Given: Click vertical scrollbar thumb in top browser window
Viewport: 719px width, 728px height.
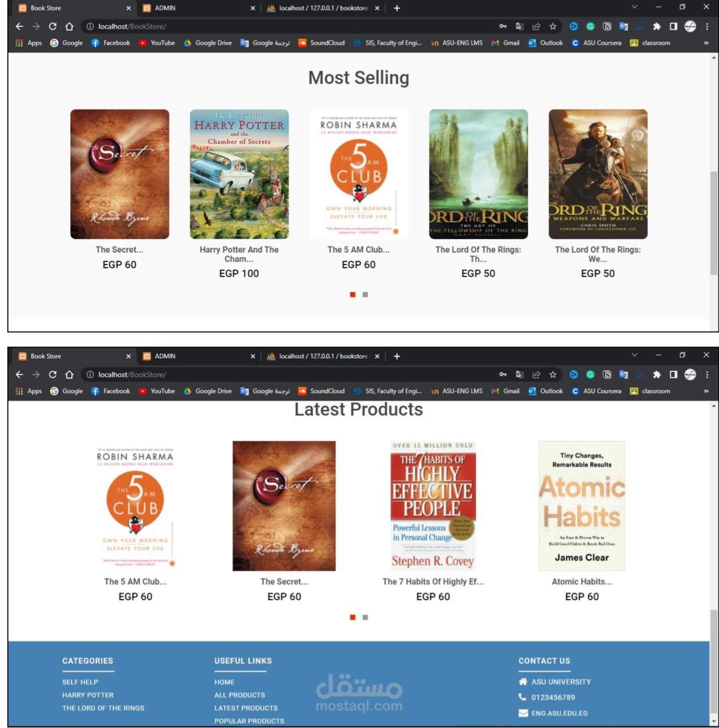Looking at the screenshot, I should click(x=714, y=223).
